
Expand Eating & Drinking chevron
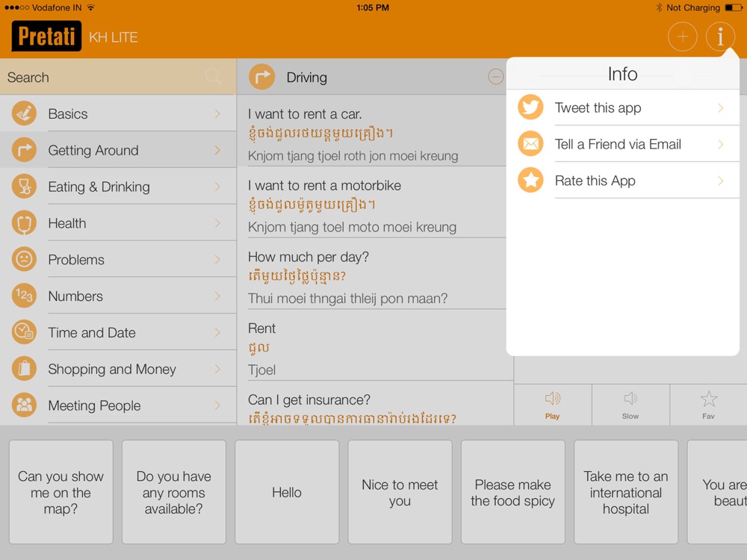(x=217, y=186)
